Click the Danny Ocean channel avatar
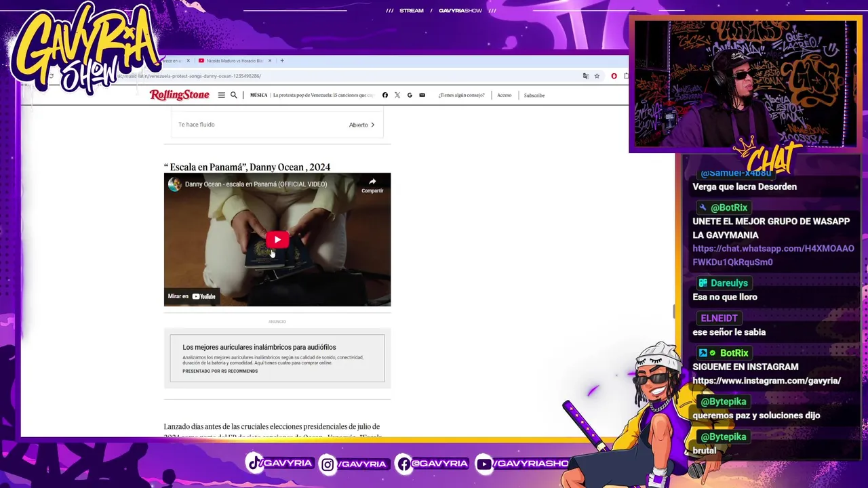The height and width of the screenshot is (488, 868). [175, 184]
